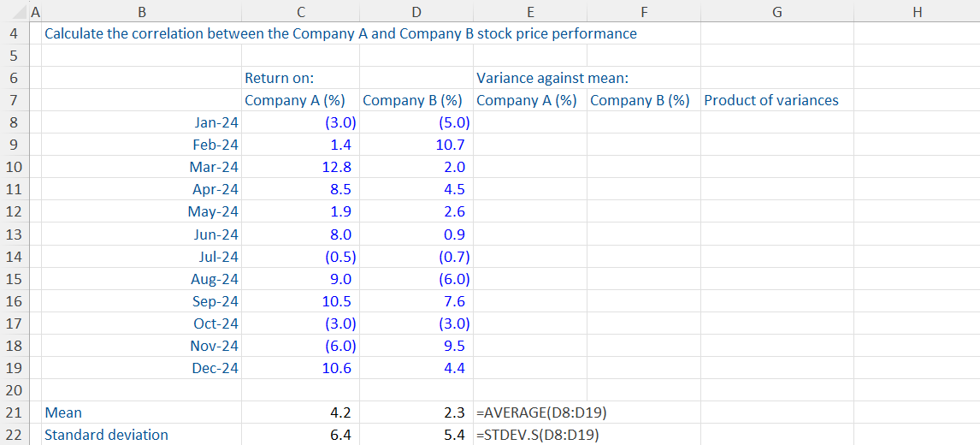Viewport: 980px width, 445px height.
Task: Select Company B Jan-24 value (5.0)
Action: click(x=416, y=122)
